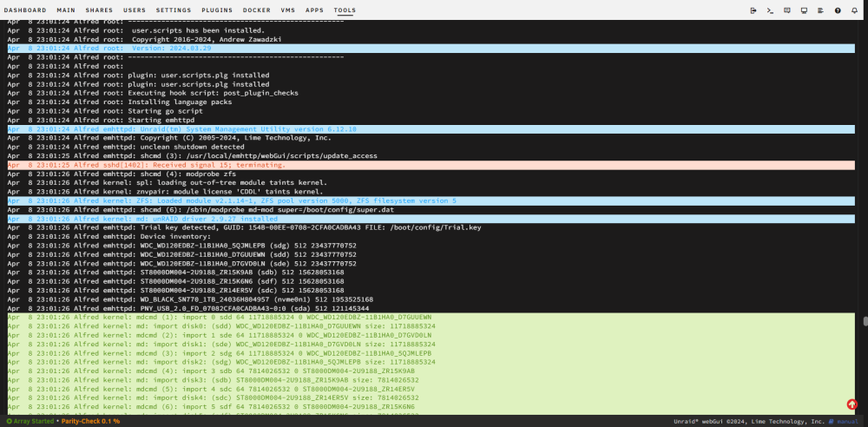Select the Tools tab
This screenshot has width=868, height=427.
tap(345, 10)
